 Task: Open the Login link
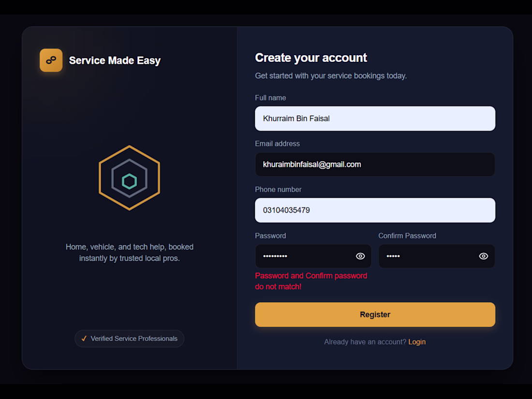pos(416,341)
